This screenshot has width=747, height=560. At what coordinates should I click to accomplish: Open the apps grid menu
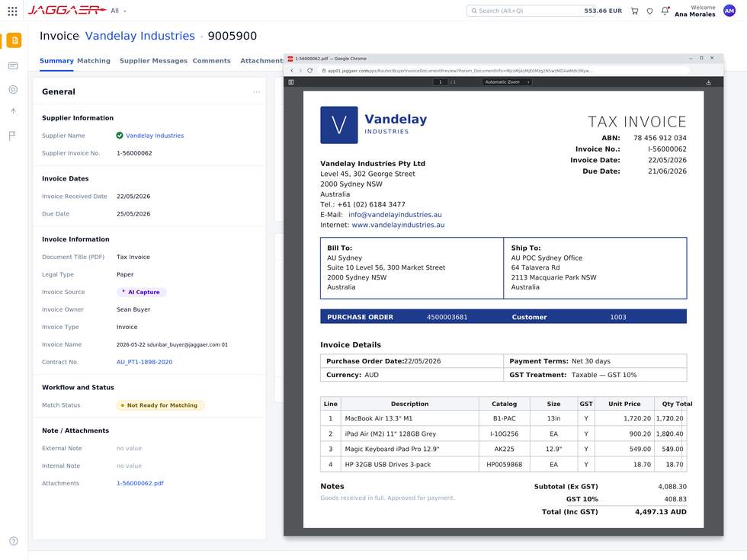click(x=13, y=11)
